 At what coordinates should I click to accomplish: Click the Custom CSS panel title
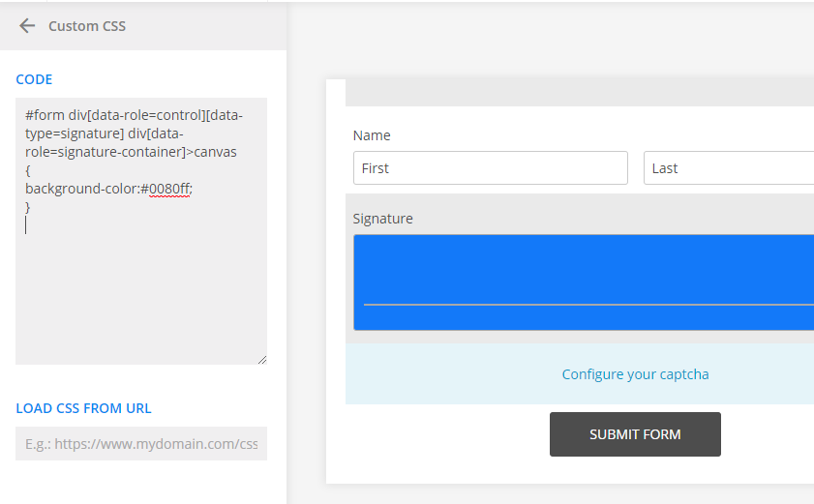(87, 26)
